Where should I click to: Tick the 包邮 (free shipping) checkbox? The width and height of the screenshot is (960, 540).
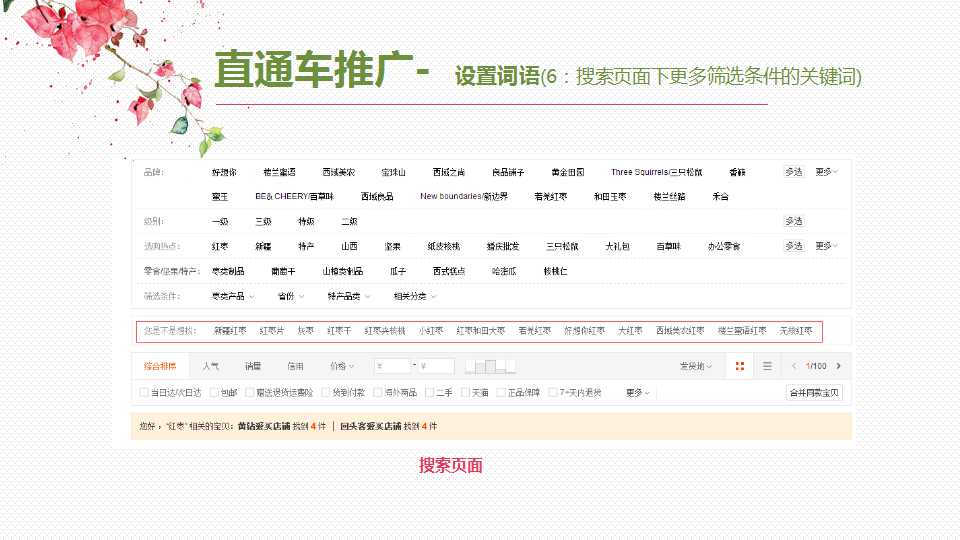(x=214, y=393)
